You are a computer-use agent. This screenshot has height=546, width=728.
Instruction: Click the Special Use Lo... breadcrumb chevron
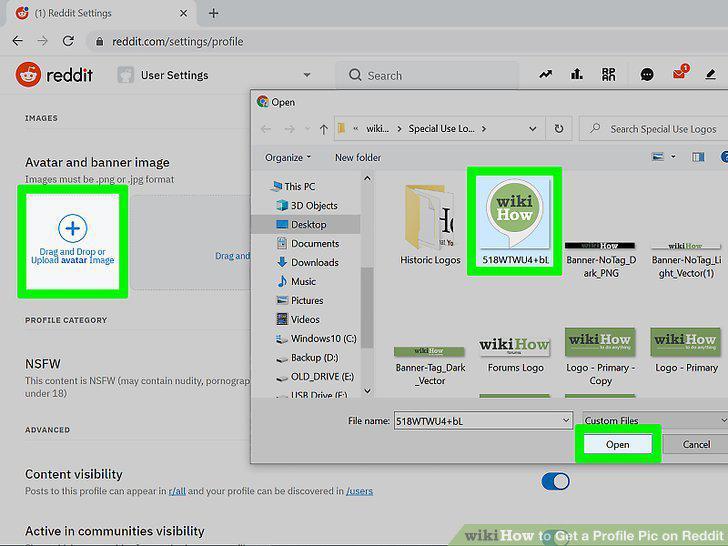coord(483,129)
